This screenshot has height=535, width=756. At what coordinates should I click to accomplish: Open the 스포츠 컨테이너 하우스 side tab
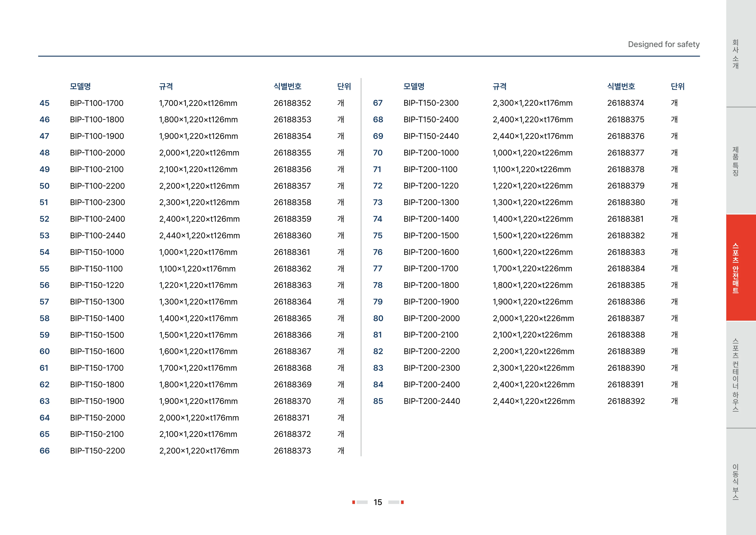[x=741, y=375]
